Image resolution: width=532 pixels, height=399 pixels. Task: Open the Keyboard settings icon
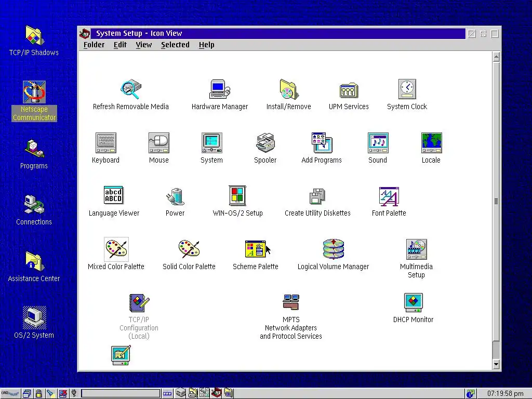coord(106,142)
